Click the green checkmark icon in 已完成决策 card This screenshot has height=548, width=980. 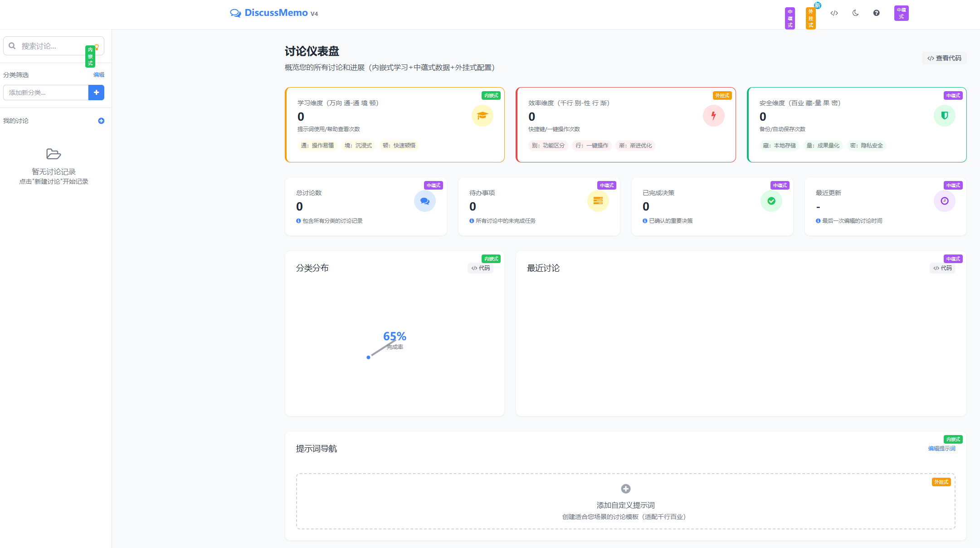pos(771,201)
